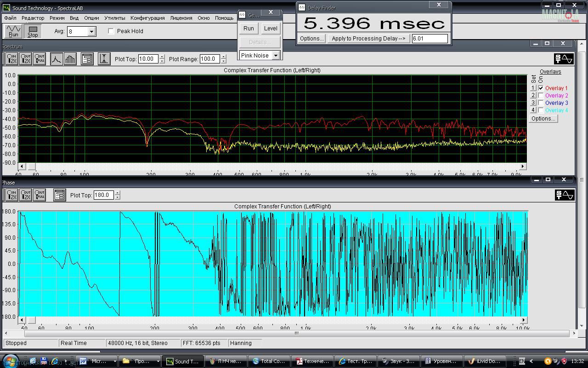This screenshot has height=368, width=588.
Task: Click Phase horizontal scrollbar right arrow
Action: (524, 320)
